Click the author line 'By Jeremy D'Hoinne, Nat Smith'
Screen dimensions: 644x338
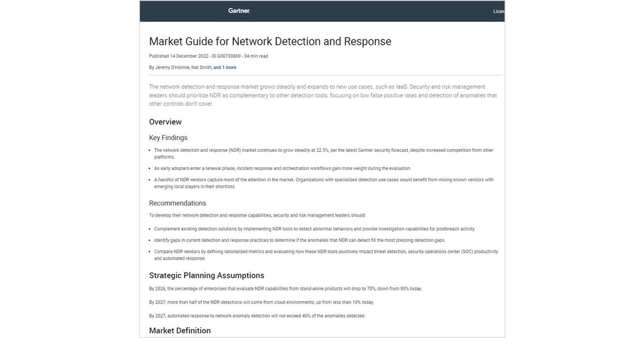coord(180,68)
